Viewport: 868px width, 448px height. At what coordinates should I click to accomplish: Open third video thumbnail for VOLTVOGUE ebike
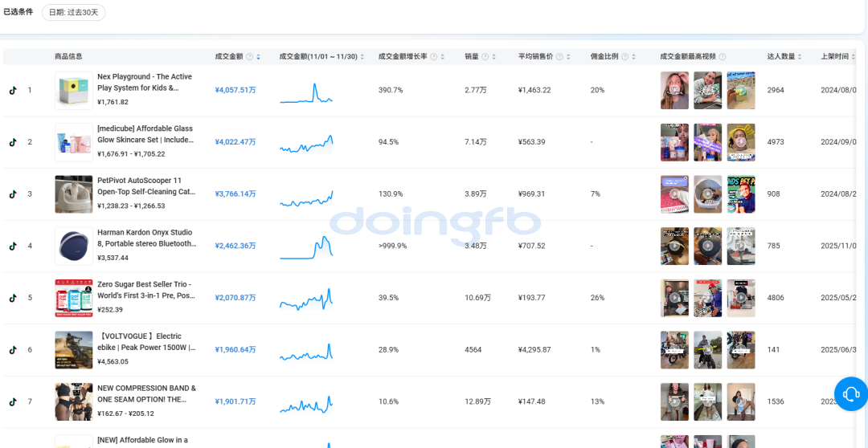point(740,350)
